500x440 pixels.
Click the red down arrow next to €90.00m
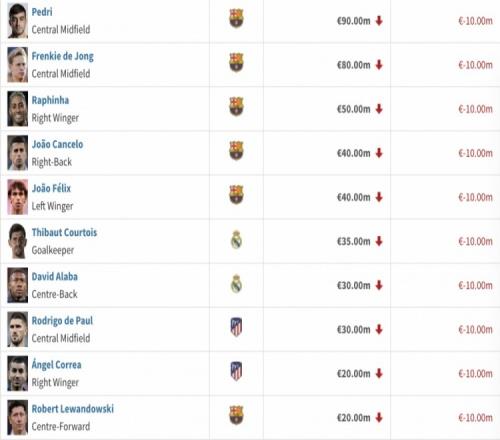click(379, 21)
